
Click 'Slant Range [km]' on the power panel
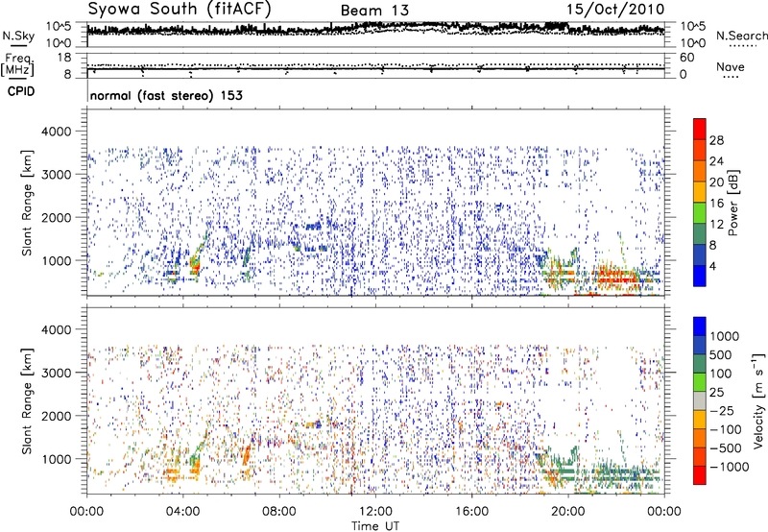(27, 203)
